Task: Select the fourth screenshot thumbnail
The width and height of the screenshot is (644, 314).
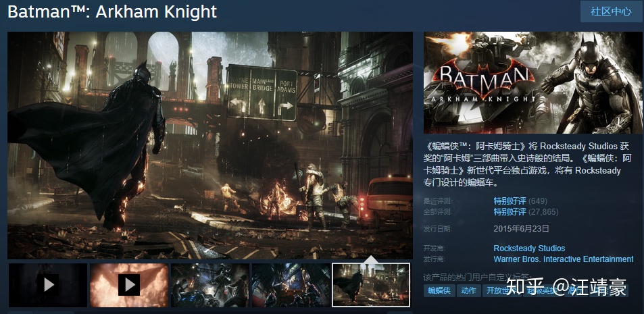Action: [x=291, y=285]
